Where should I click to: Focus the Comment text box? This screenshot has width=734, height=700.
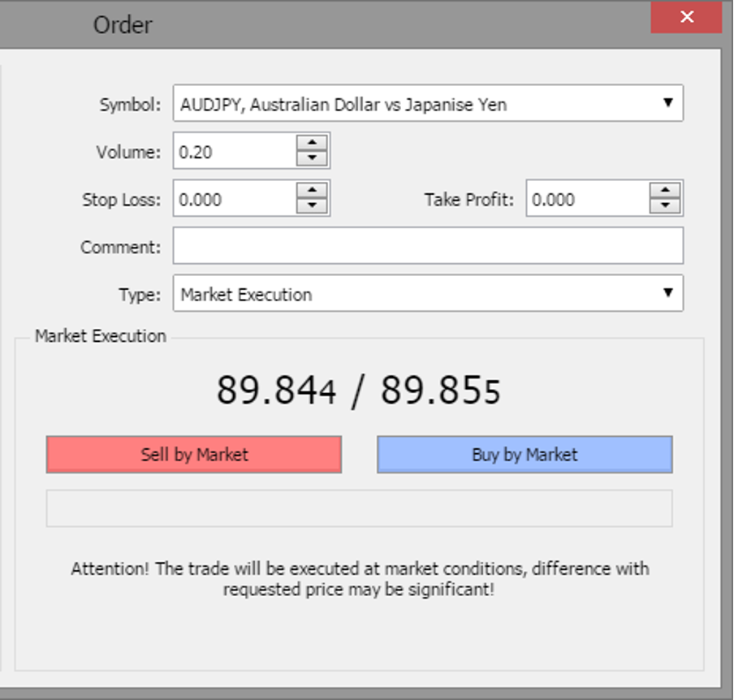coord(427,247)
